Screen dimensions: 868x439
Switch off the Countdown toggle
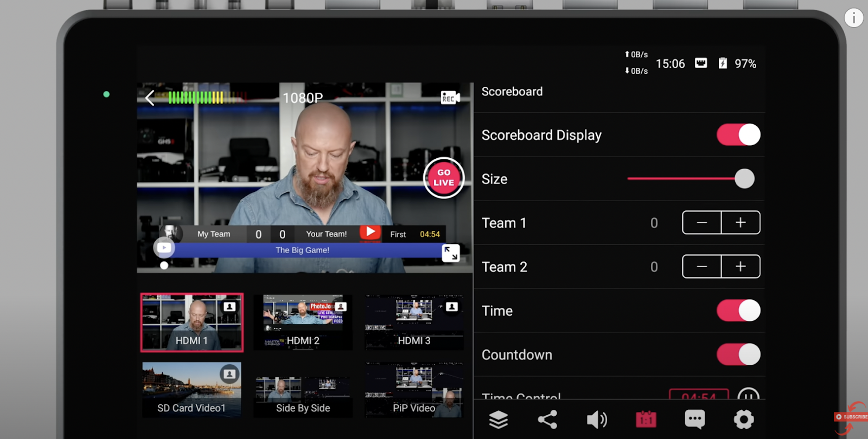tap(738, 355)
